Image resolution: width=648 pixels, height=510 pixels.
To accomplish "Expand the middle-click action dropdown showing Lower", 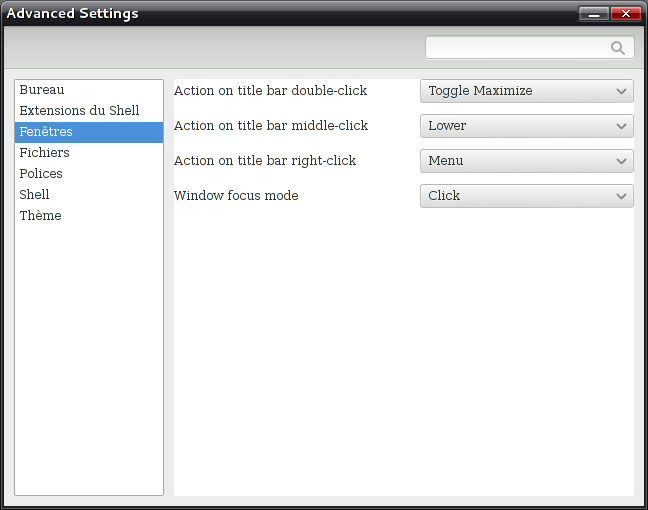I will (x=526, y=126).
